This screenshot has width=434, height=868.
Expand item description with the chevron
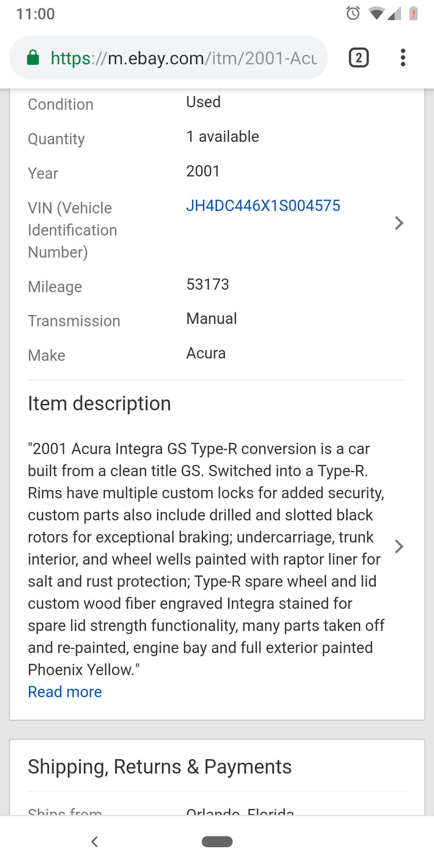[x=399, y=546]
